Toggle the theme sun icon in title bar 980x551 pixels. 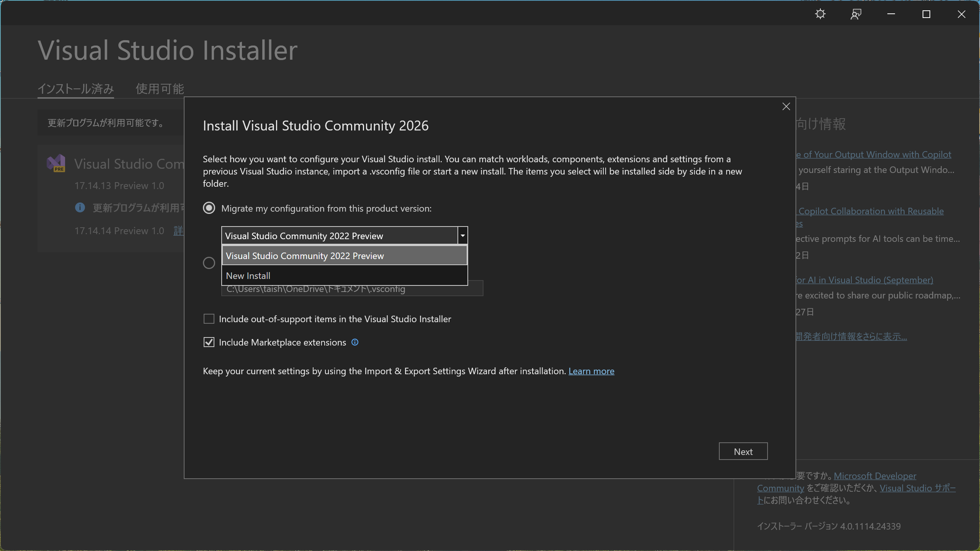(x=820, y=14)
